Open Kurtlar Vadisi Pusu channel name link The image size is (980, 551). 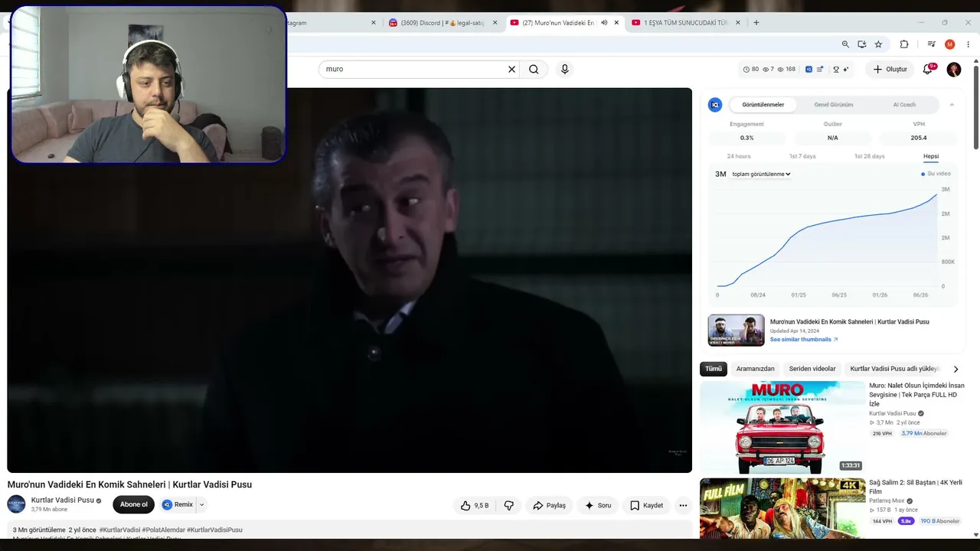click(x=63, y=500)
